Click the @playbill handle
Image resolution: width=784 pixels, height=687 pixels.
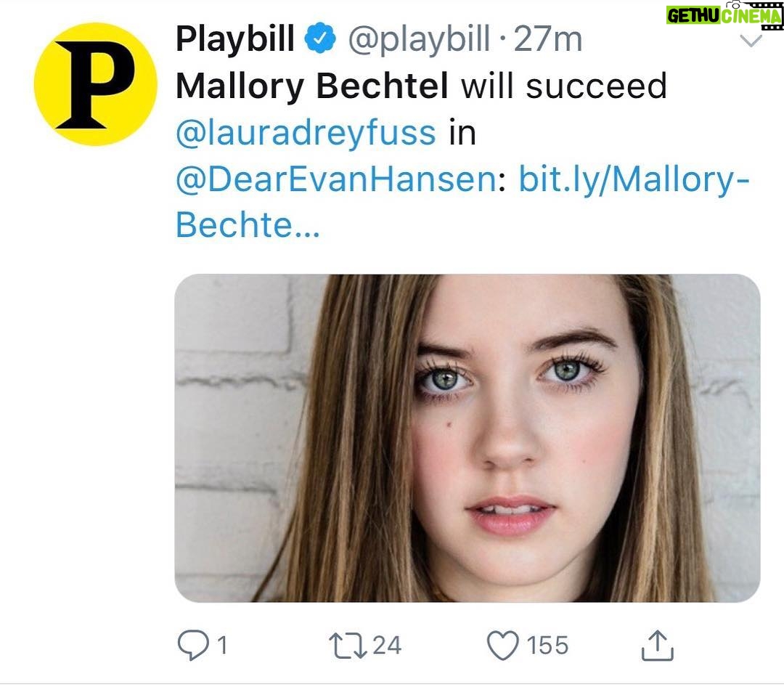(419, 41)
